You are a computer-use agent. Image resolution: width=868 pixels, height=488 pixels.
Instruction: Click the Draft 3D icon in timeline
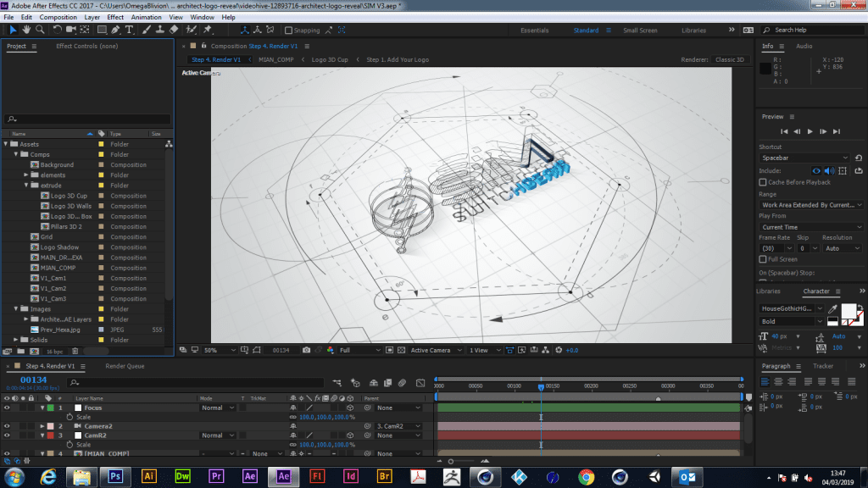click(x=355, y=382)
